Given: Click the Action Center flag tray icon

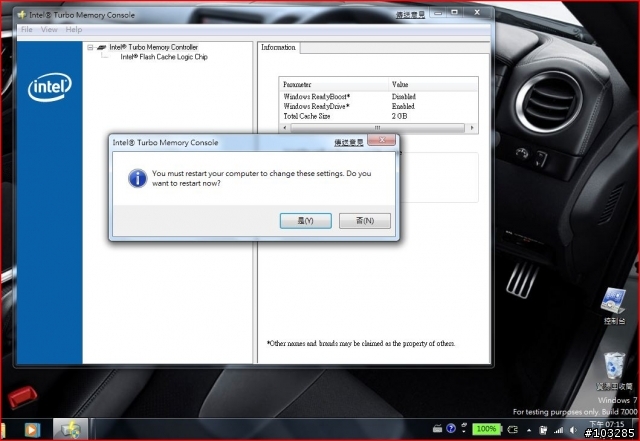Looking at the screenshot, I should 543,430.
